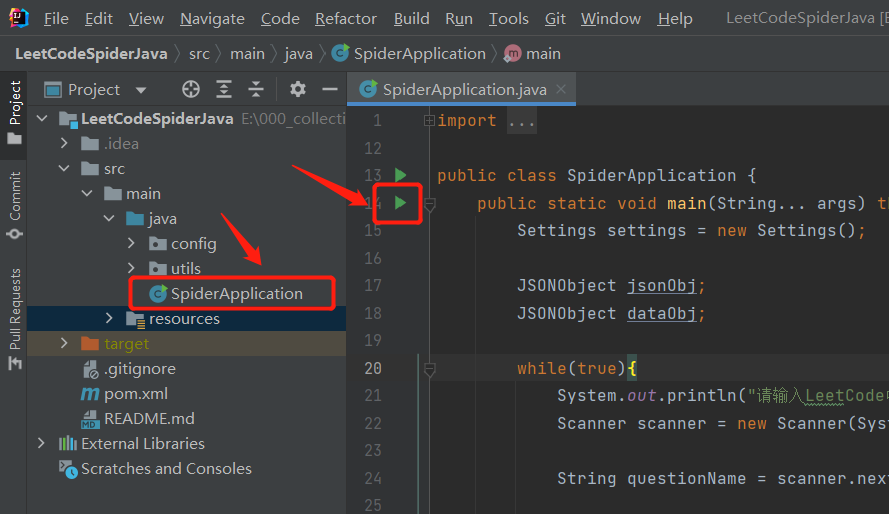Open the Pull Requests tool window
This screenshot has width=889, height=514.
click(x=15, y=319)
